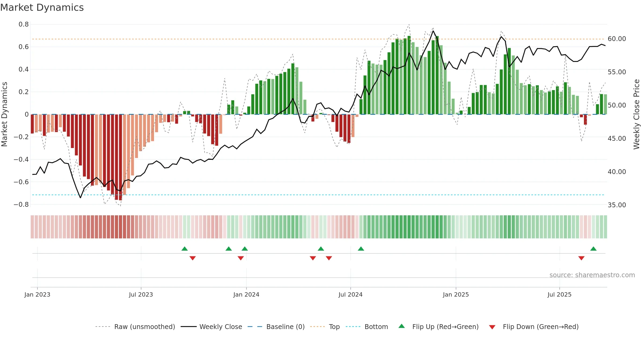Screen dimensions: 644x362
Task: Toggle the Weekly Close legend entry
Action: (x=211, y=327)
